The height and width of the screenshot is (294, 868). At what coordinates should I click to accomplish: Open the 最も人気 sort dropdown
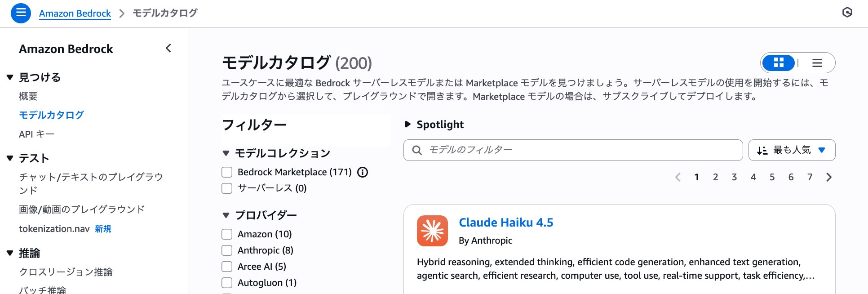(x=792, y=150)
